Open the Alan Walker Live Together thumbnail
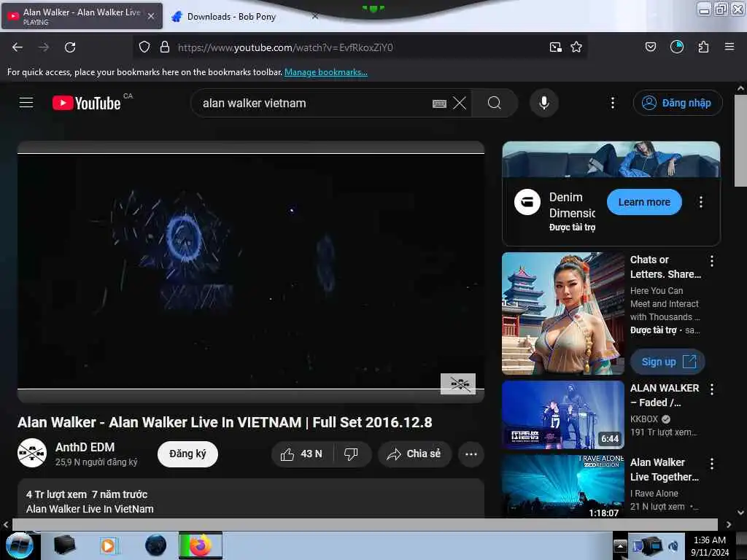This screenshot has height=560, width=747. pos(563,486)
